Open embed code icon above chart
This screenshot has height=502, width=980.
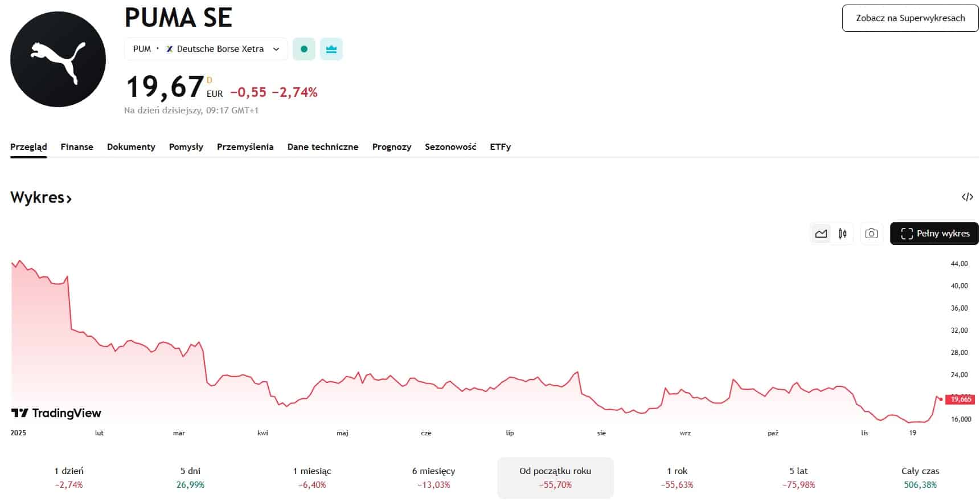pos(967,197)
